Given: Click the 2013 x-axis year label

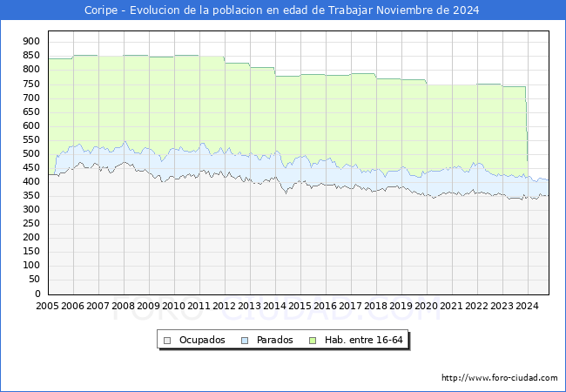Looking at the screenshot, I should 249,306.
